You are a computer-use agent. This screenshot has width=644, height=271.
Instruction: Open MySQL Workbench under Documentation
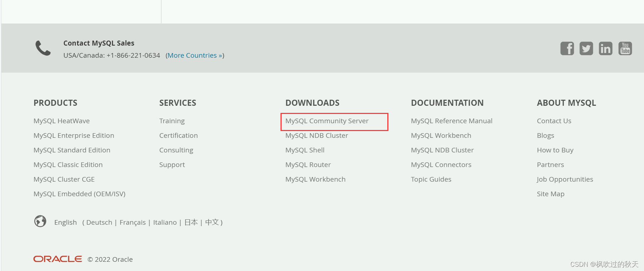[x=441, y=136]
